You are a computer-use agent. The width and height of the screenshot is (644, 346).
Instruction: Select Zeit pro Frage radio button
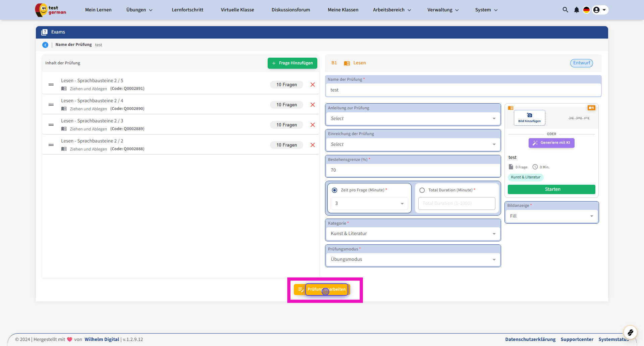(x=334, y=190)
